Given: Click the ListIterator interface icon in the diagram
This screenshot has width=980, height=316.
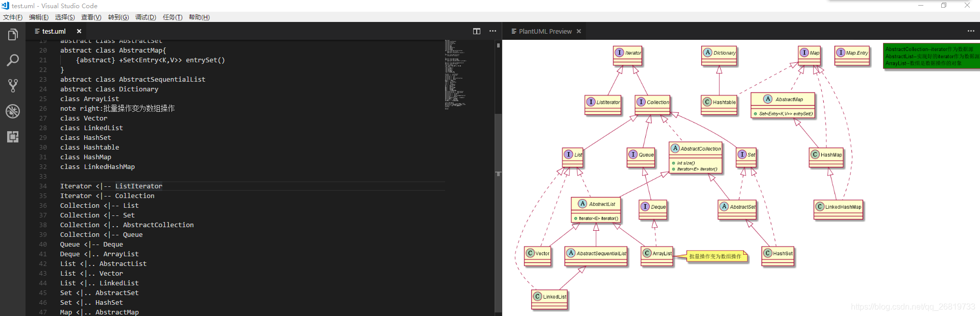Looking at the screenshot, I should [x=591, y=102].
